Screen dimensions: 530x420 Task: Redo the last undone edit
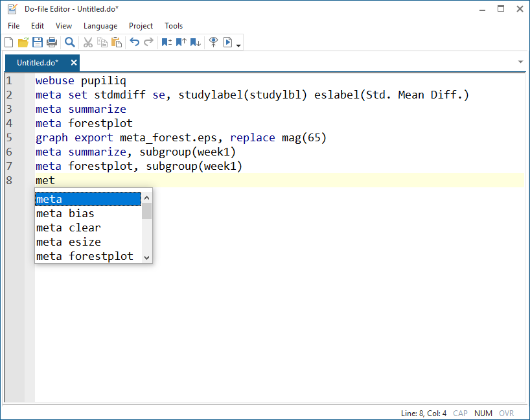point(149,42)
